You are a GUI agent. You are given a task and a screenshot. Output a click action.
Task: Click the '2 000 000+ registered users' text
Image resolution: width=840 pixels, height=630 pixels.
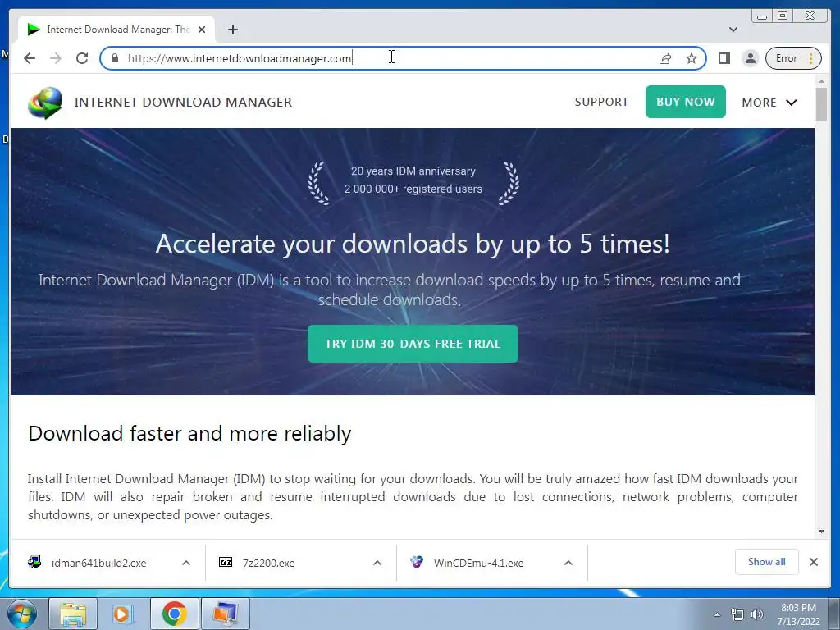click(413, 189)
